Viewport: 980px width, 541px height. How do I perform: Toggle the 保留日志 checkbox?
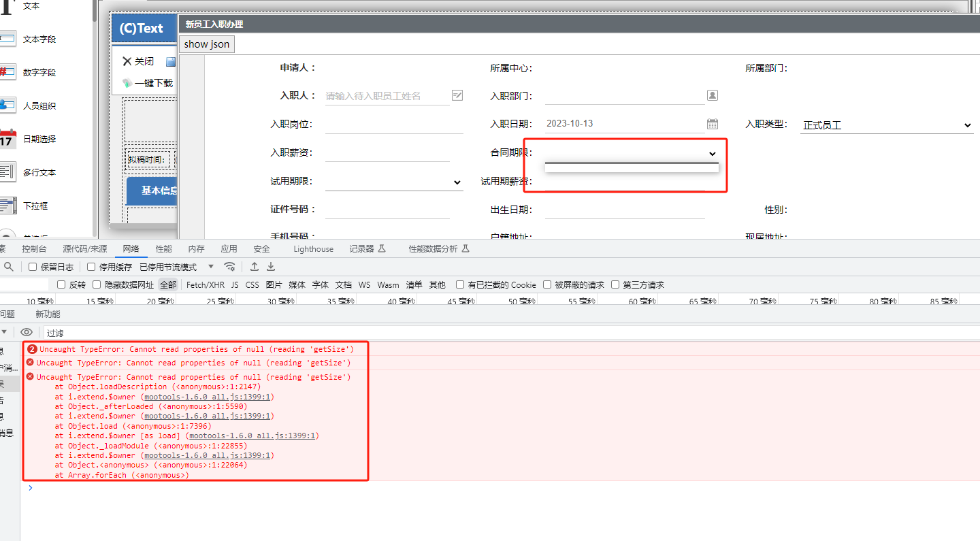(x=33, y=267)
